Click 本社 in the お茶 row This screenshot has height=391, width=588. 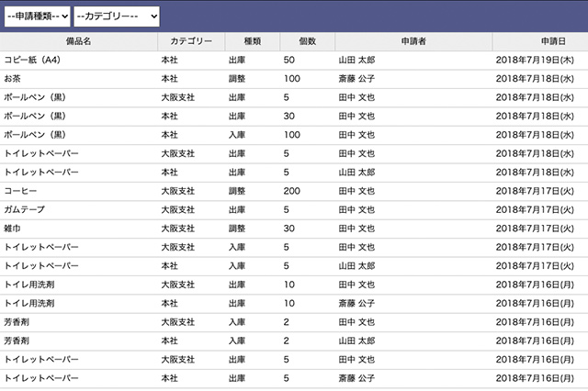click(169, 79)
